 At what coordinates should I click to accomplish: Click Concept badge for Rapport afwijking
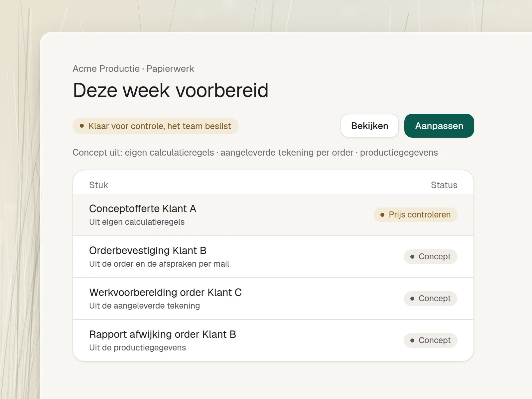point(430,340)
